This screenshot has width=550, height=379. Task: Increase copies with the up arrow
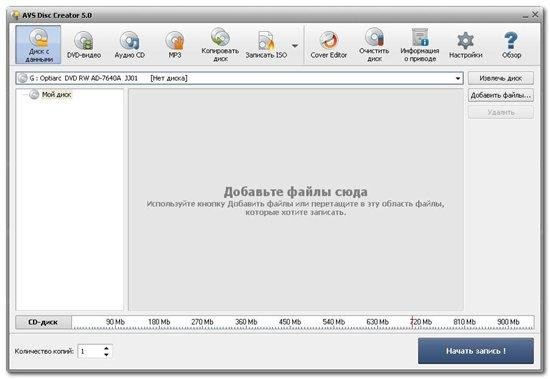(106, 348)
